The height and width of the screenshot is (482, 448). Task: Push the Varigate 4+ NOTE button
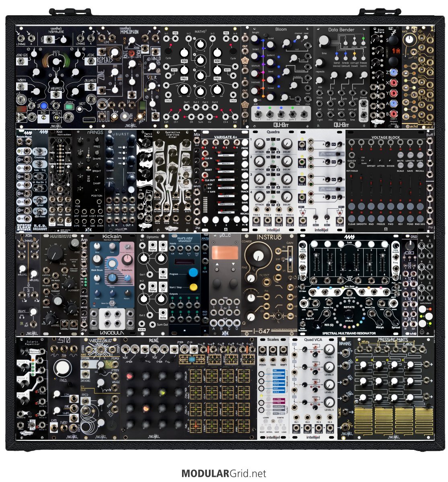[x=245, y=164]
